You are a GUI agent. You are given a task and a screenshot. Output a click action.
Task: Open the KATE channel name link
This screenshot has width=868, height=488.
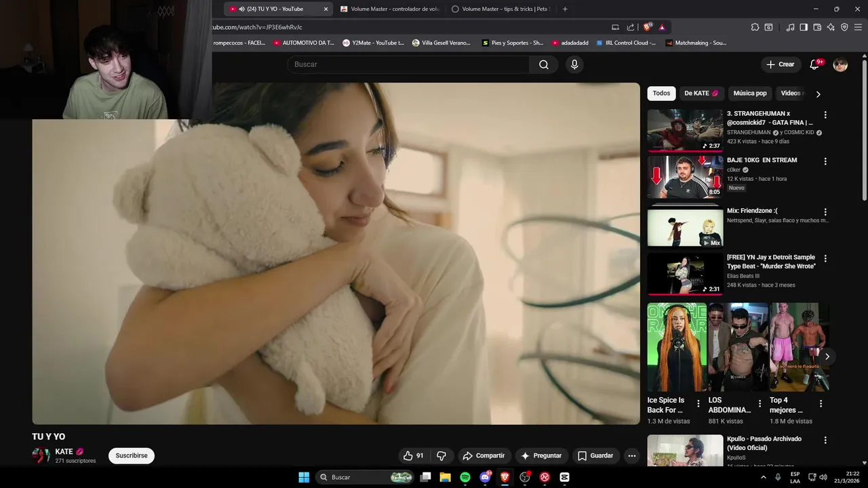pyautogui.click(x=64, y=451)
